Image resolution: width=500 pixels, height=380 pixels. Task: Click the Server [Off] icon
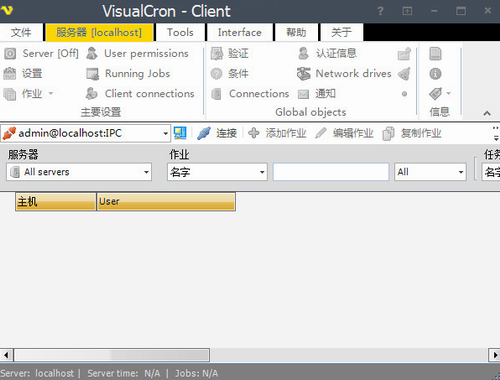coord(10,54)
